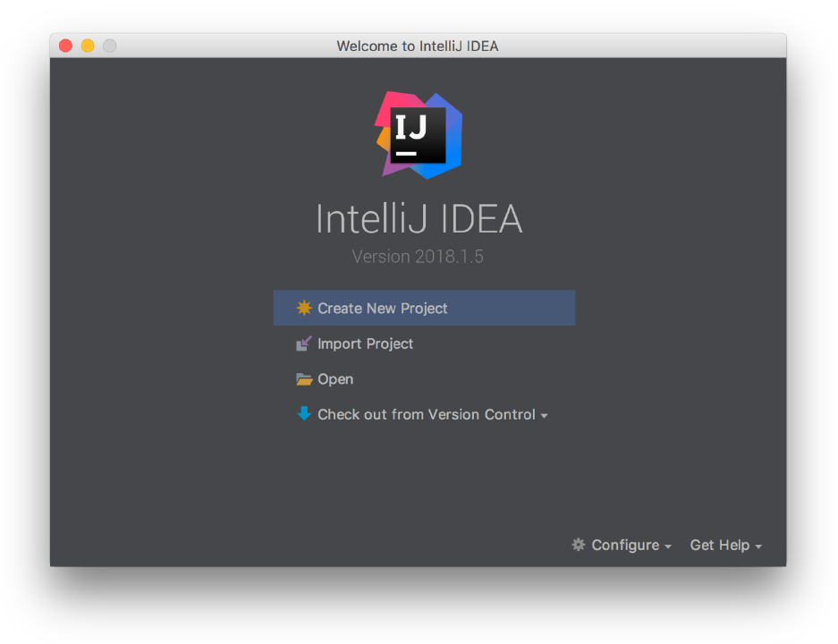
Task: Select Create New Project
Action: pos(424,308)
